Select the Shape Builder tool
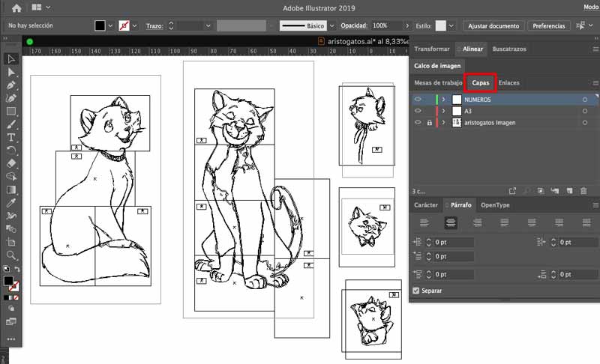The width and height of the screenshot is (600, 364). 11,177
